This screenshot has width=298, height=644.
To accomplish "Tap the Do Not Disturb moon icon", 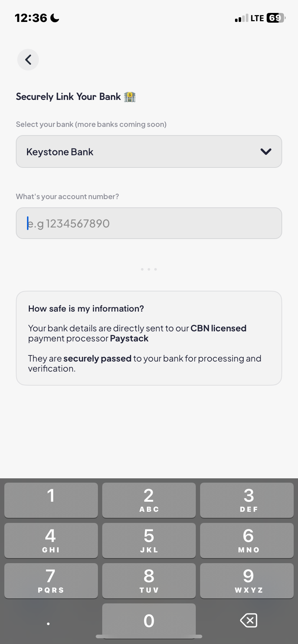I will tap(55, 18).
